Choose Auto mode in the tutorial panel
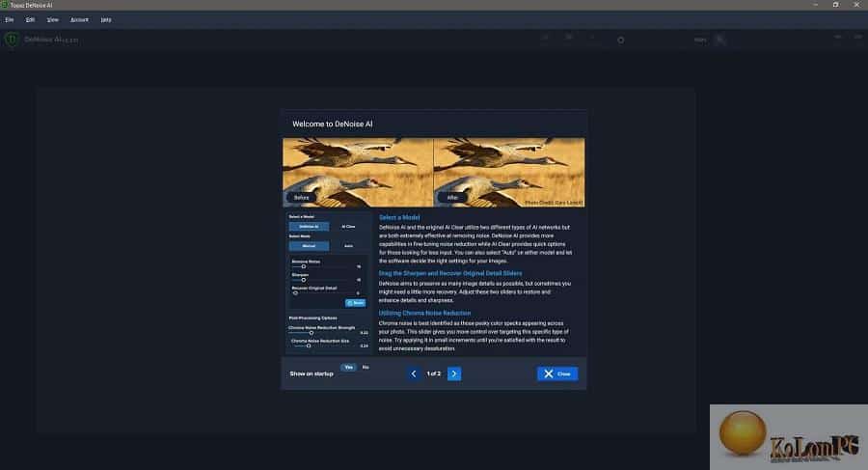Screen dimensions: 868x470 pos(348,245)
